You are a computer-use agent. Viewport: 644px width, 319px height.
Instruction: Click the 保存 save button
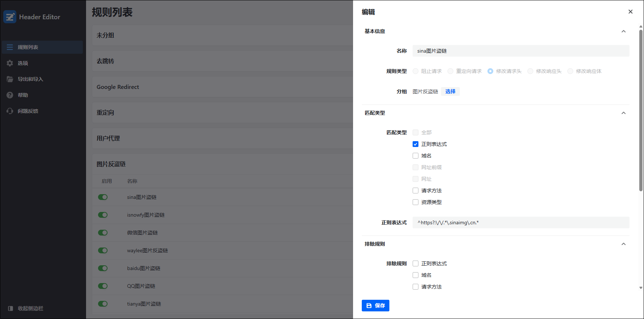[376, 306]
